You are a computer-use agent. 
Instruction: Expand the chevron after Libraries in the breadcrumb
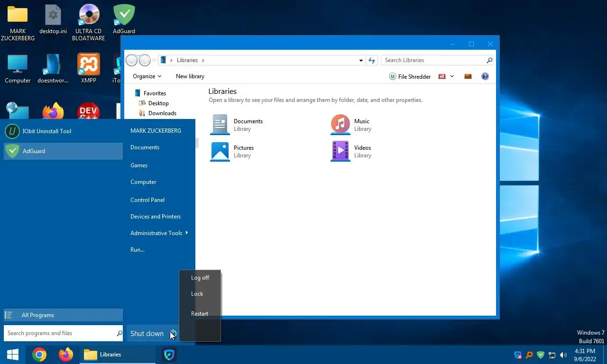click(203, 60)
